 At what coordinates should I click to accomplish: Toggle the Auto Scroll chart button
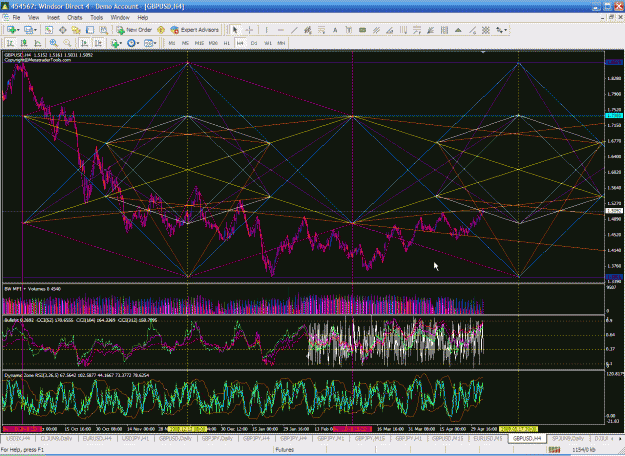[84, 43]
